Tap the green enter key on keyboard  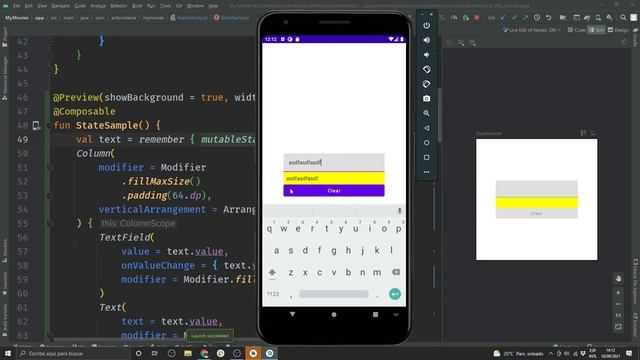[395, 294]
